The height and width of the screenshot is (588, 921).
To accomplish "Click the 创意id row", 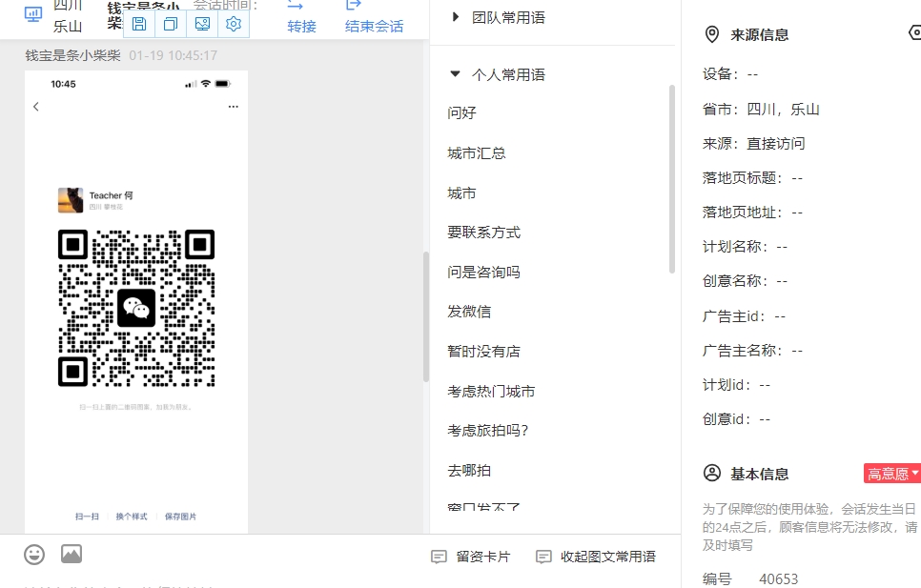I will (x=737, y=419).
